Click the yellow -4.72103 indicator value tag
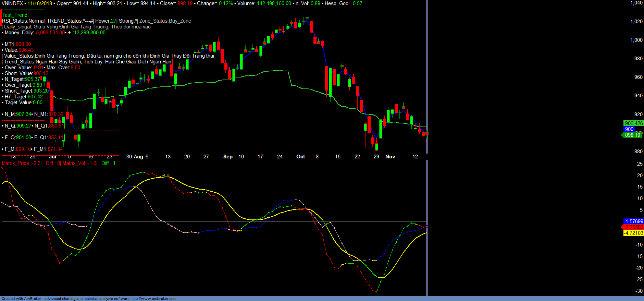 tap(633, 233)
